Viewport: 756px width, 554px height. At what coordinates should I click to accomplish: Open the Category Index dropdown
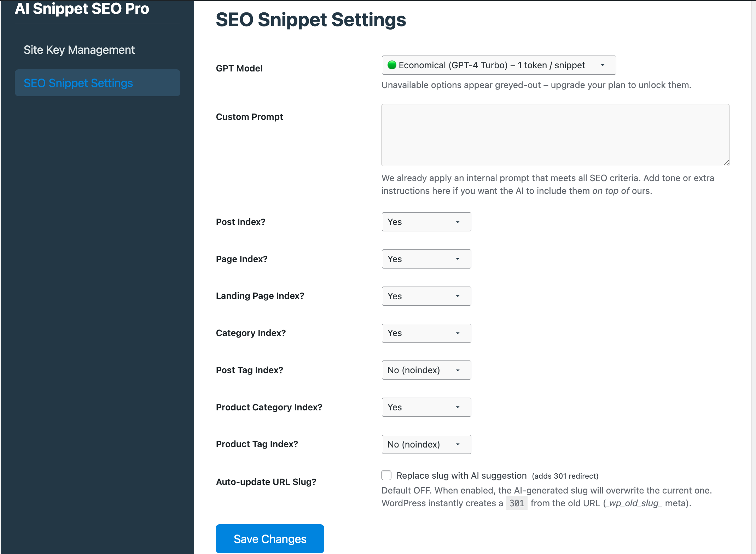click(426, 333)
